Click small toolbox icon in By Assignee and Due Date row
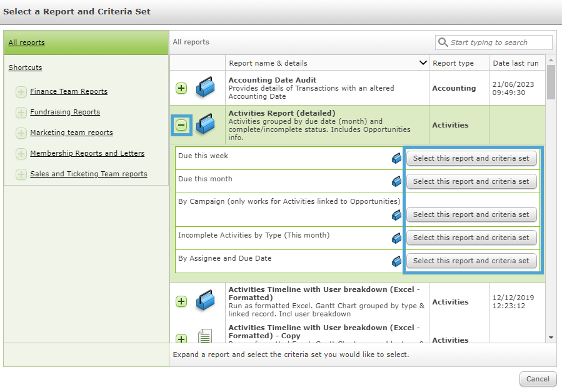 coord(396,261)
